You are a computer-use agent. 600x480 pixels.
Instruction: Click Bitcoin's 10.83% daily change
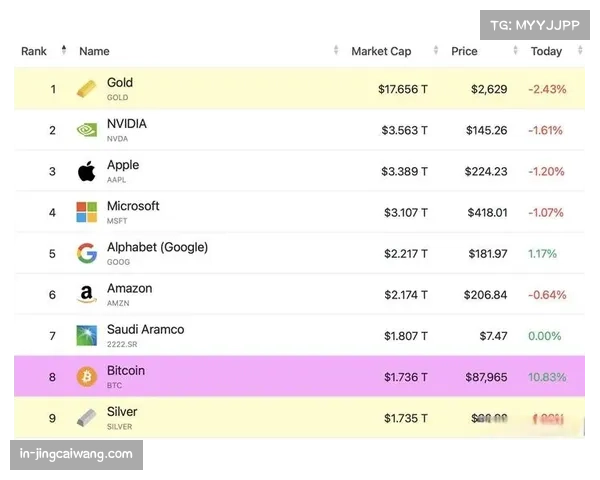click(x=547, y=377)
